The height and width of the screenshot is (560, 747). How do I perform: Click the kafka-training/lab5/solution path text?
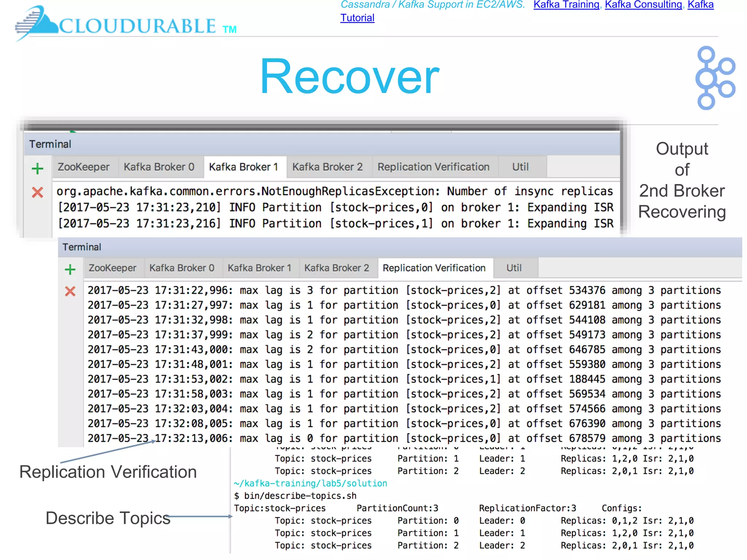[x=310, y=483]
